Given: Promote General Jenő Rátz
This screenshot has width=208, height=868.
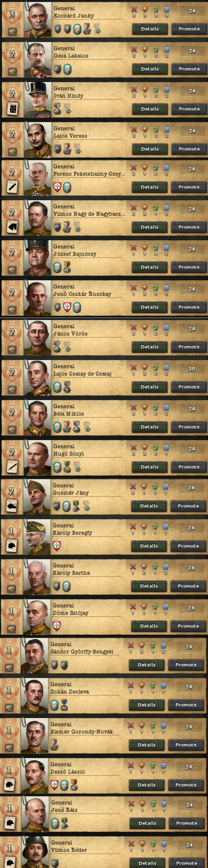Looking at the screenshot, I should click(186, 823).
